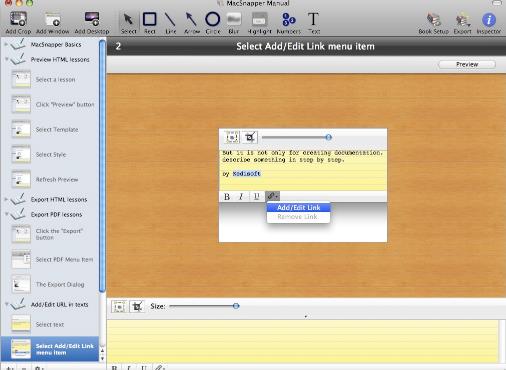Select the MacSnapper Basics chapter
506x370 pixels.
pos(56,44)
